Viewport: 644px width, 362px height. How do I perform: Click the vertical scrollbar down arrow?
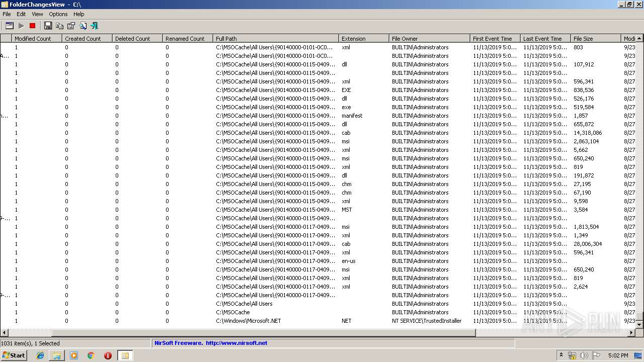click(639, 325)
